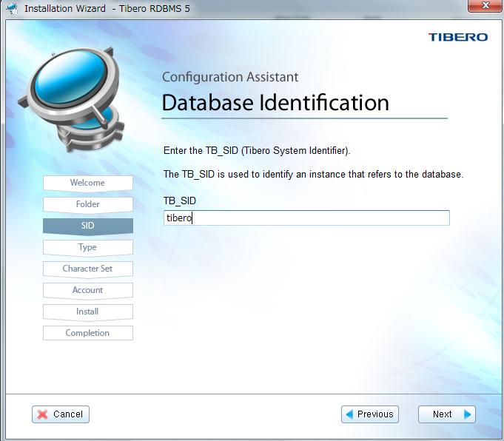The image size is (504, 441).
Task: Close the Installation Wizard window
Action: 485,5
